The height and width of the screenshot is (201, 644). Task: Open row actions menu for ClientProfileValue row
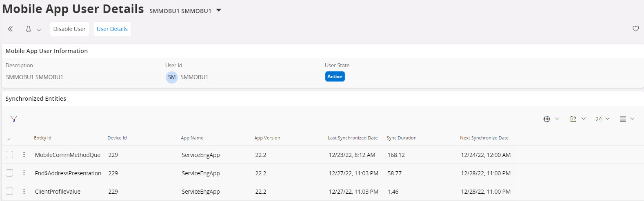coord(24,192)
